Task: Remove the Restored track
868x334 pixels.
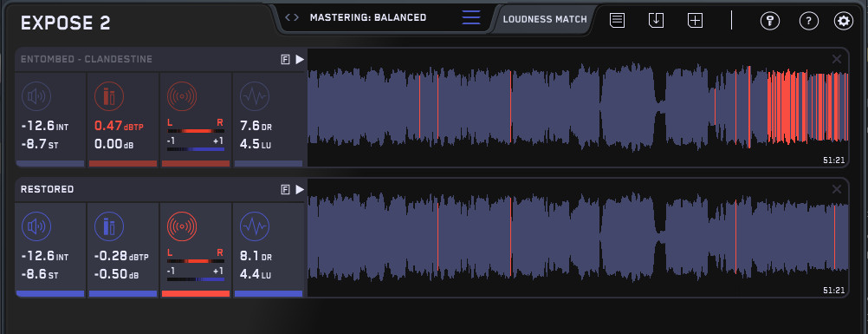Action: [x=837, y=189]
